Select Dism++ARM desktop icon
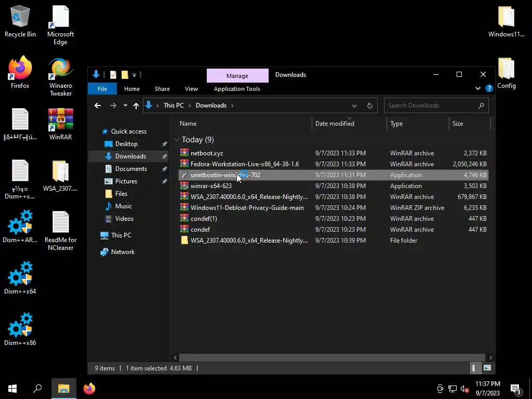The height and width of the screenshot is (399, 532). pyautogui.click(x=20, y=227)
